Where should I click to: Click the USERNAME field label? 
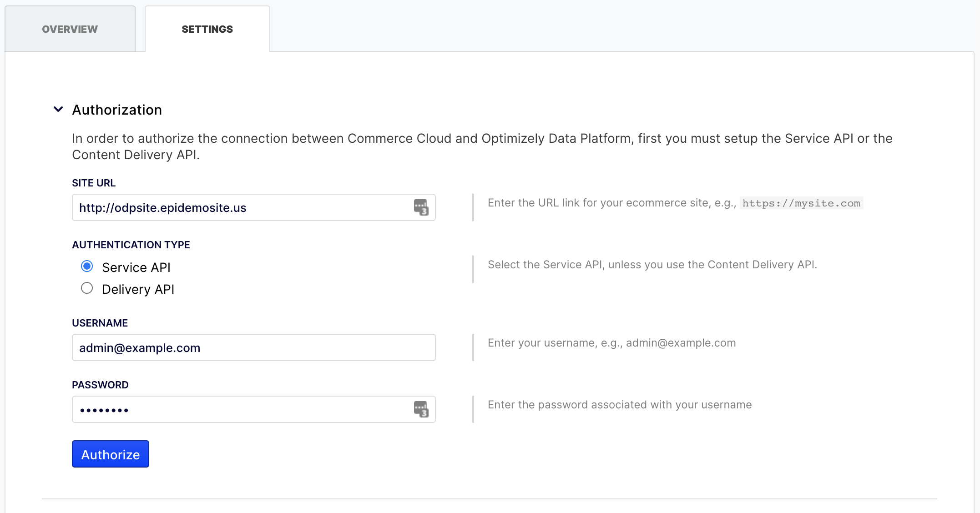click(x=100, y=323)
